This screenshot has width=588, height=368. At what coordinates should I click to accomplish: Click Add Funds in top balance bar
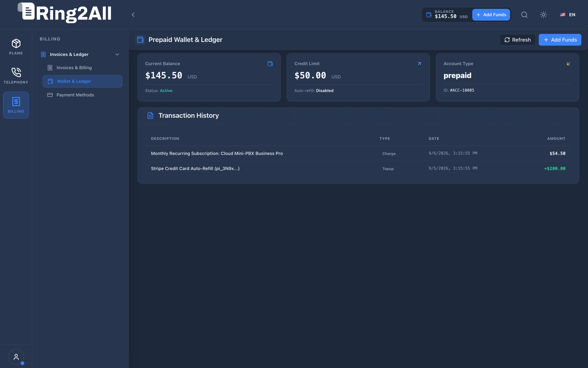coord(491,15)
